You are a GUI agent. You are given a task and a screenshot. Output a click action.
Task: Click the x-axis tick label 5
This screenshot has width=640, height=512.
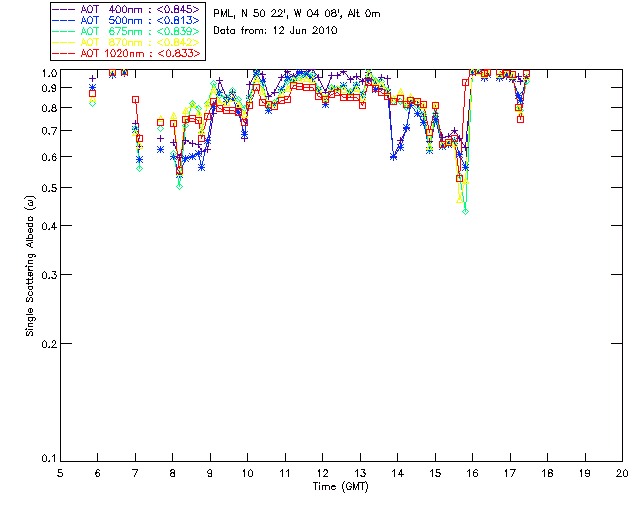(x=60, y=472)
